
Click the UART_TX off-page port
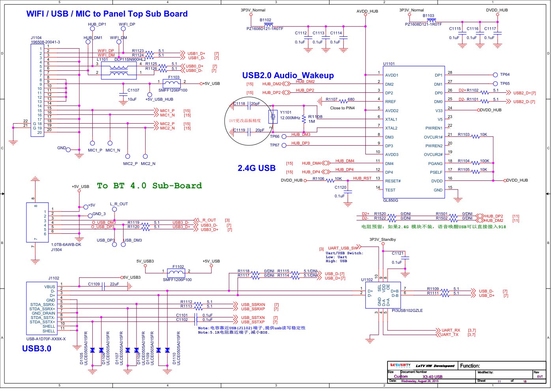[x=450, y=335]
